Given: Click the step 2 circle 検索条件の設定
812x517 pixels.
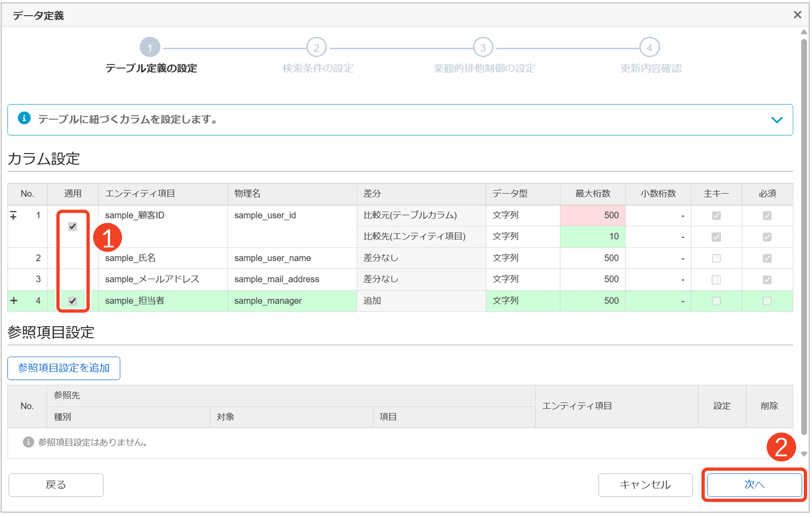Looking at the screenshot, I should [316, 48].
